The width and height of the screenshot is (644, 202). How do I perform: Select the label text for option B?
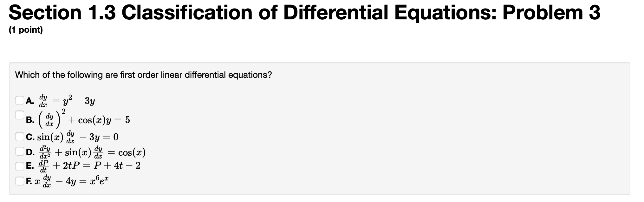click(31, 120)
